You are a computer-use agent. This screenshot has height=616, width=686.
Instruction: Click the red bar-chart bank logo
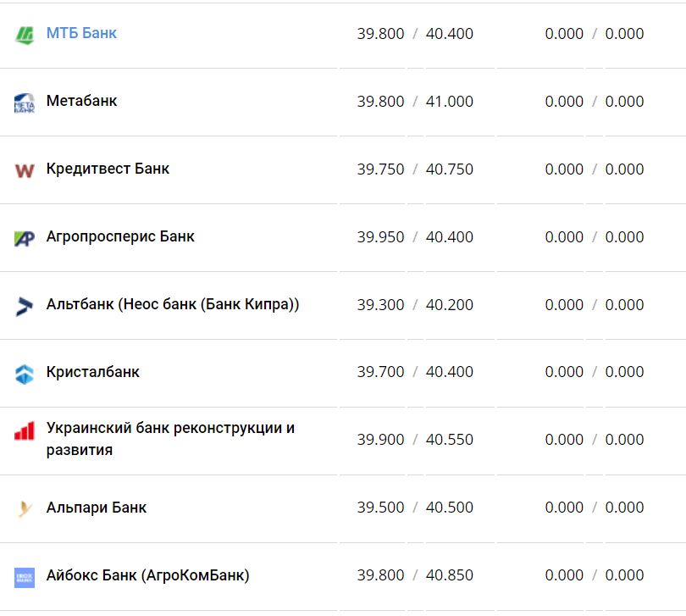[x=25, y=431]
